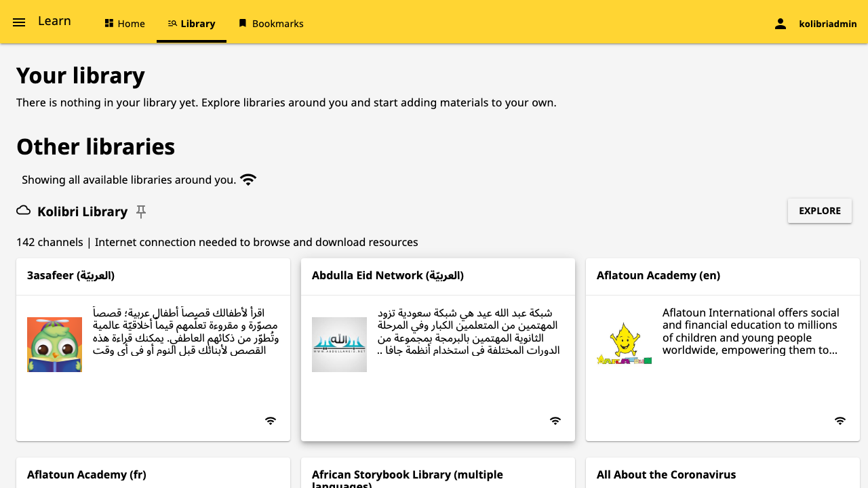Click the 'Your library' heading
This screenshot has height=488, width=868.
tap(81, 75)
